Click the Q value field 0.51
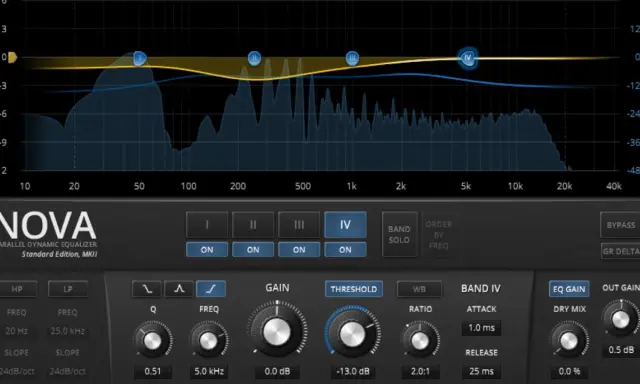Image resolution: width=640 pixels, height=384 pixels. pyautogui.click(x=153, y=371)
